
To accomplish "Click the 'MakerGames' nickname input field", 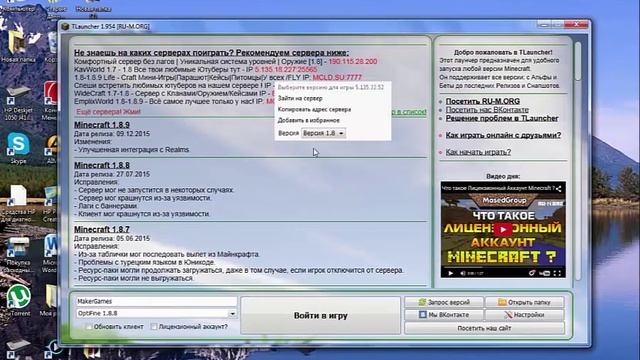I will 156,301.
